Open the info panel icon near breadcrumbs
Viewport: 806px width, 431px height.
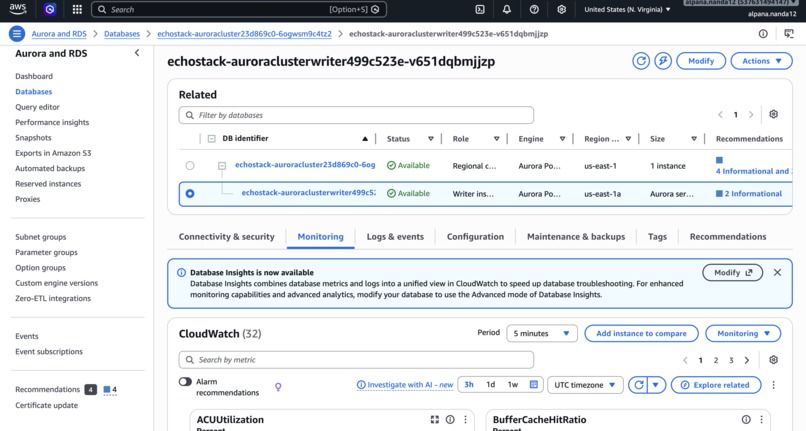(x=763, y=34)
